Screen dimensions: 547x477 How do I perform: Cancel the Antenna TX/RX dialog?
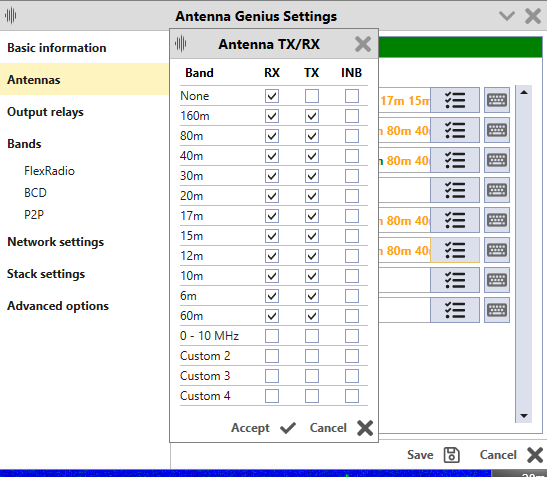coord(342,428)
